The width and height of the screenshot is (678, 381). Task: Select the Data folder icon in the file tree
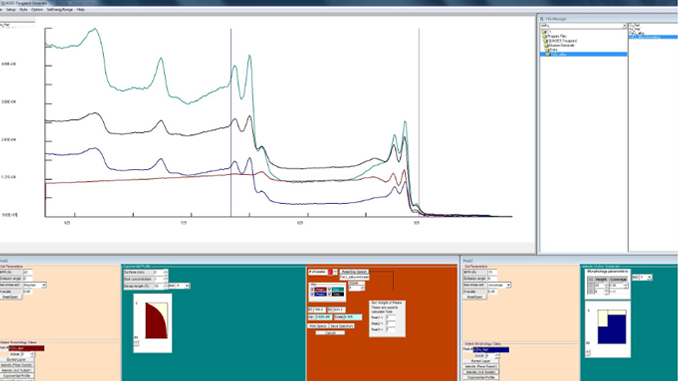[x=547, y=50]
